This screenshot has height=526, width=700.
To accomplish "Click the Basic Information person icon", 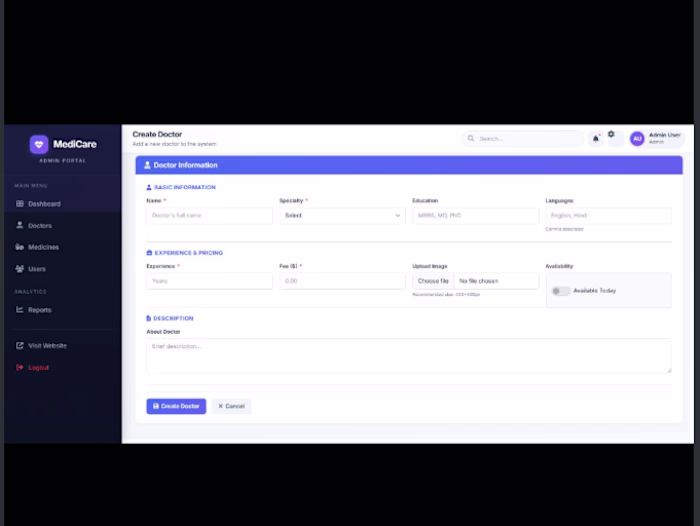I will 149,187.
